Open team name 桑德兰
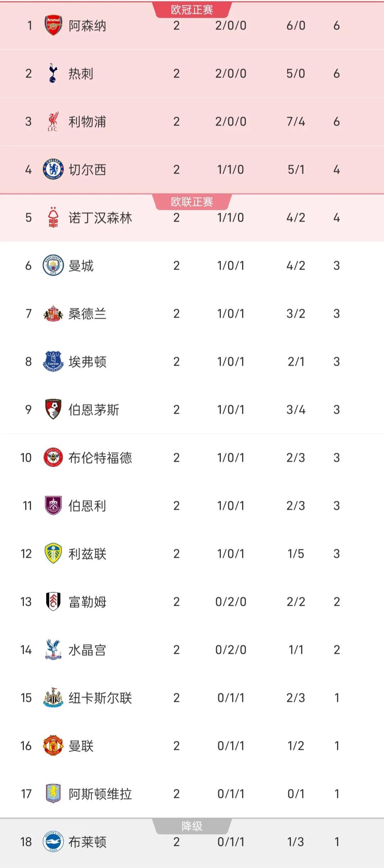 [87, 314]
